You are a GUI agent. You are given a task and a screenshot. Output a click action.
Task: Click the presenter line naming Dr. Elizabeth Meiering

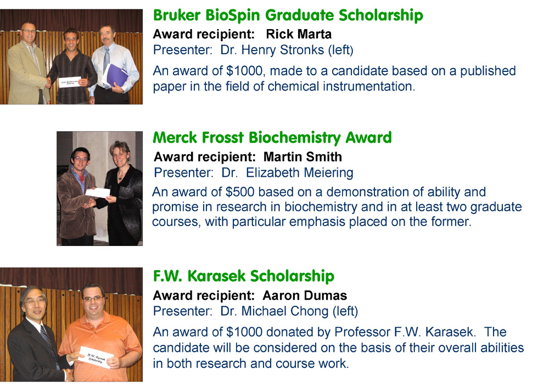(253, 173)
